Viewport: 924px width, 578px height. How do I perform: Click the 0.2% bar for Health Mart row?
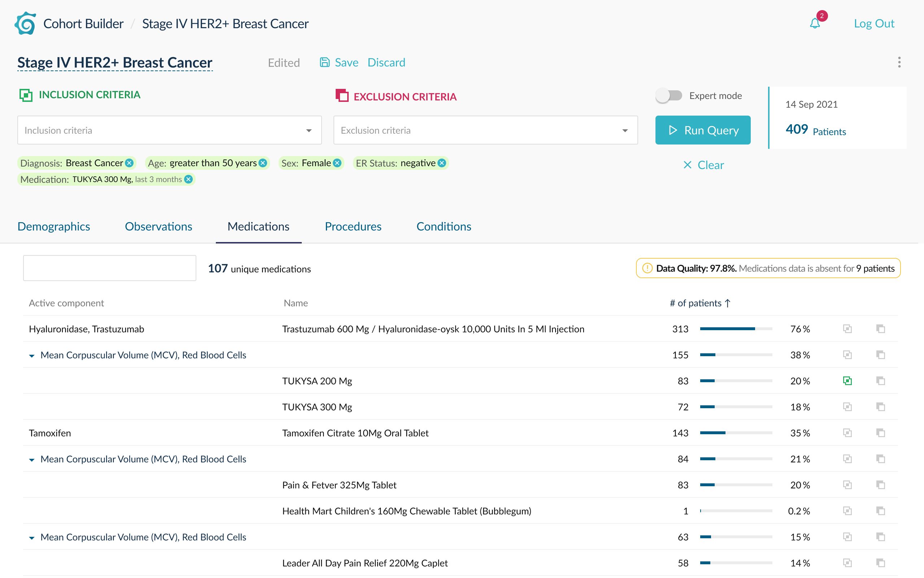click(x=736, y=511)
